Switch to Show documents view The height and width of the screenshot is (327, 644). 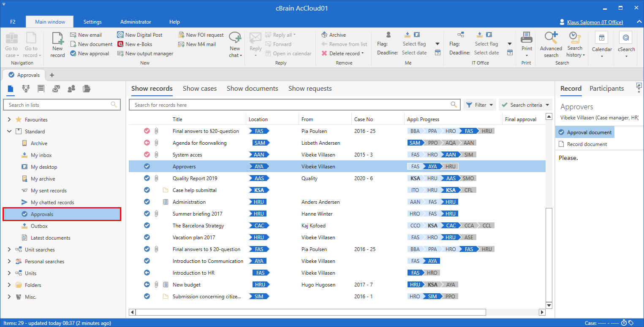click(x=252, y=89)
